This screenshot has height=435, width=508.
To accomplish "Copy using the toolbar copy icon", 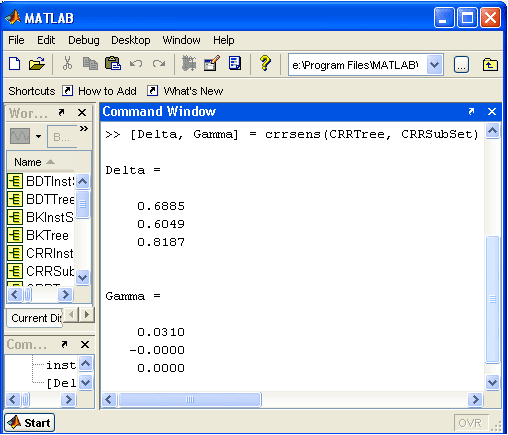I will click(90, 63).
